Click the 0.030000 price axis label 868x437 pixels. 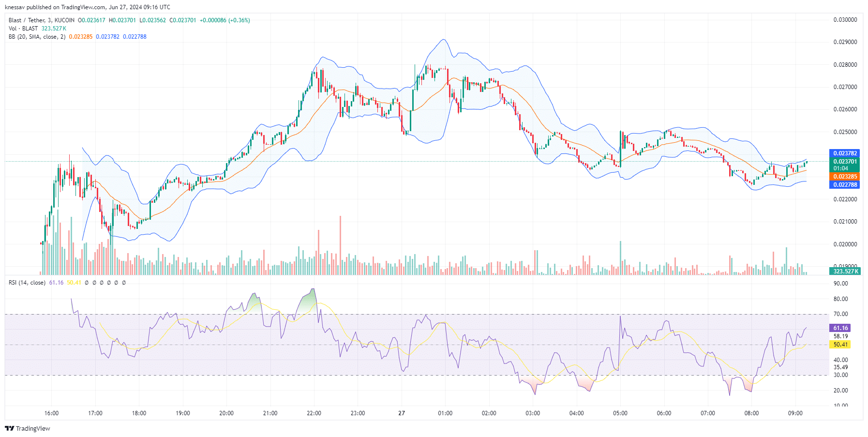845,20
